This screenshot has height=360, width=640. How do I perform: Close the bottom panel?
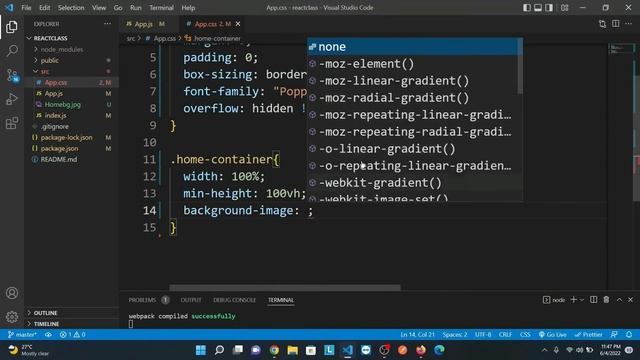point(630,300)
